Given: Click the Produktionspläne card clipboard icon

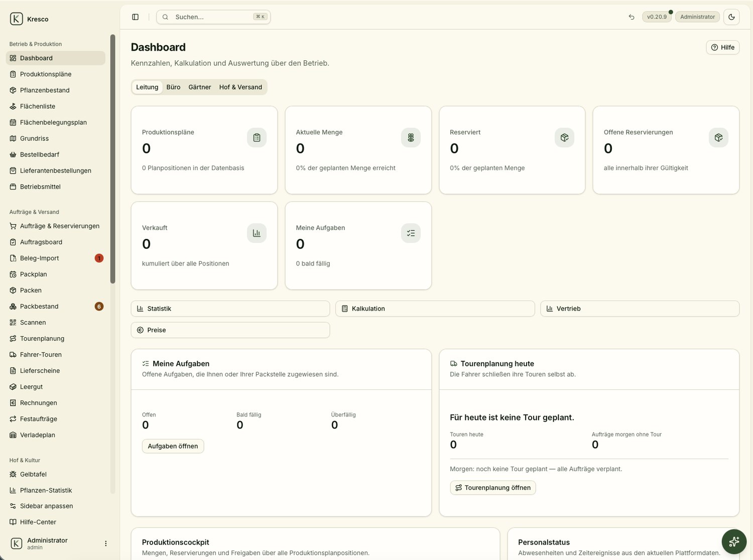Looking at the screenshot, I should click(257, 137).
